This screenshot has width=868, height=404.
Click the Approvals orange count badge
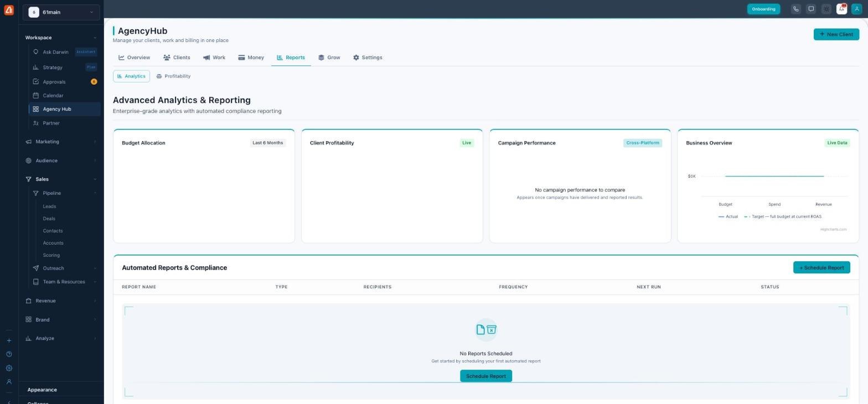[94, 82]
